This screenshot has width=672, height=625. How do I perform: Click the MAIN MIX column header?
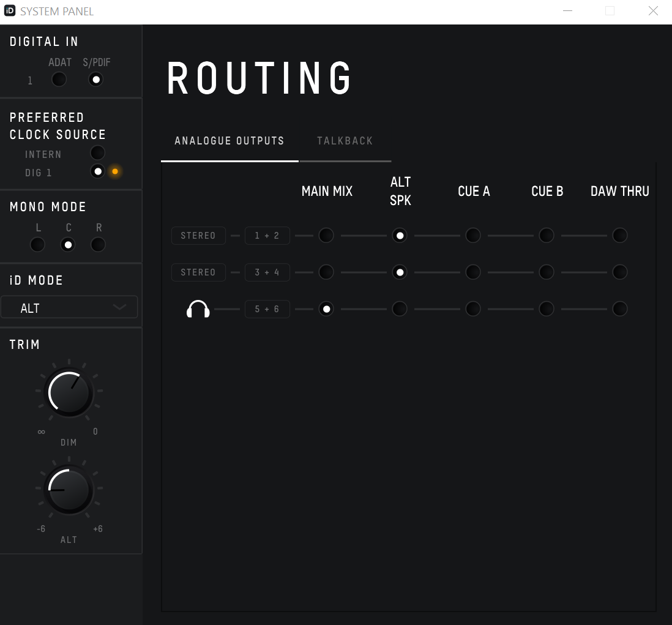coord(327,191)
